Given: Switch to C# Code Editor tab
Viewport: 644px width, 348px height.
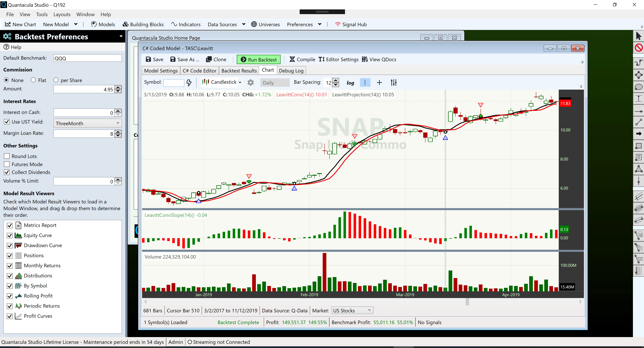Looking at the screenshot, I should click(199, 71).
